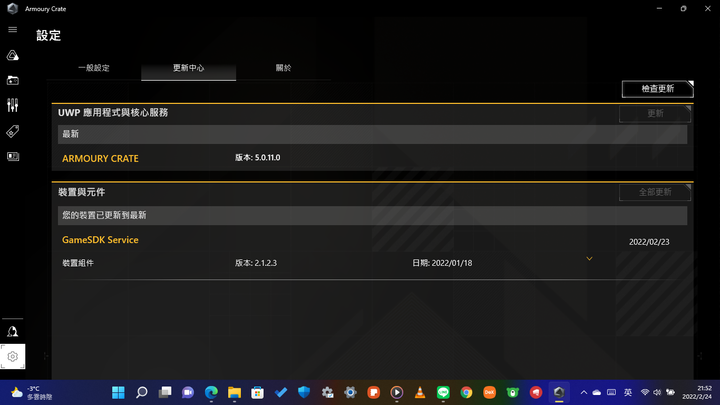Click the 最新 status bar
720x405 pixels.
click(x=372, y=134)
